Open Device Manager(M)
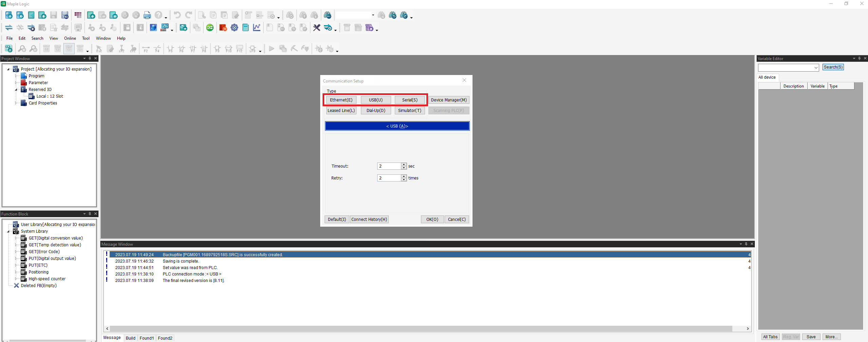868x342 pixels. [x=449, y=100]
